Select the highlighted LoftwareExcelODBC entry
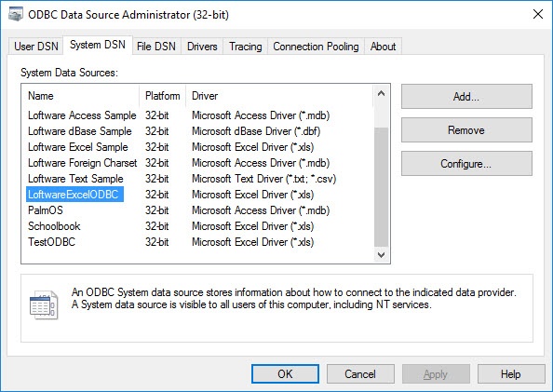The image size is (553, 392). (x=74, y=195)
